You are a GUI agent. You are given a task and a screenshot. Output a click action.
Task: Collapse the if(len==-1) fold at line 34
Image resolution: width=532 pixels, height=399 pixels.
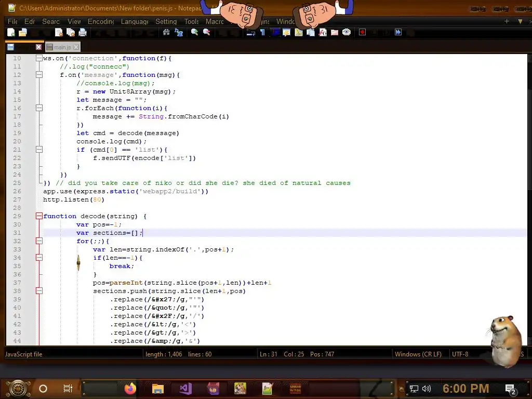click(x=39, y=258)
